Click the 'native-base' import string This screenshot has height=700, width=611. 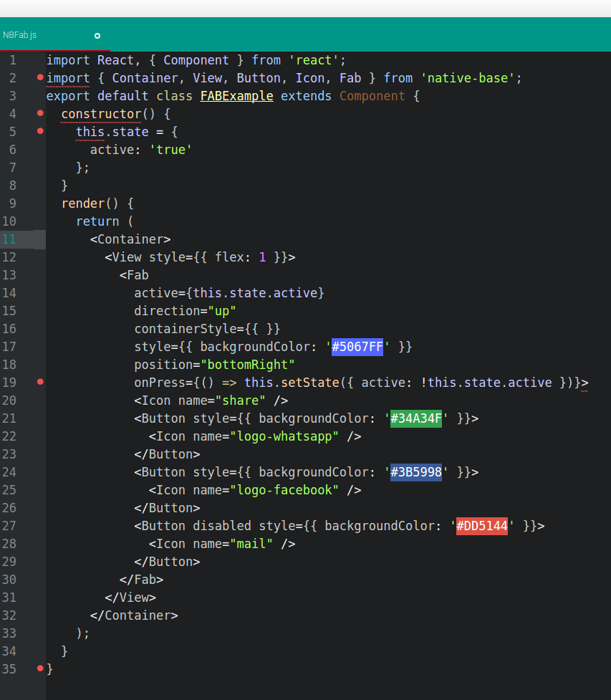click(x=470, y=77)
